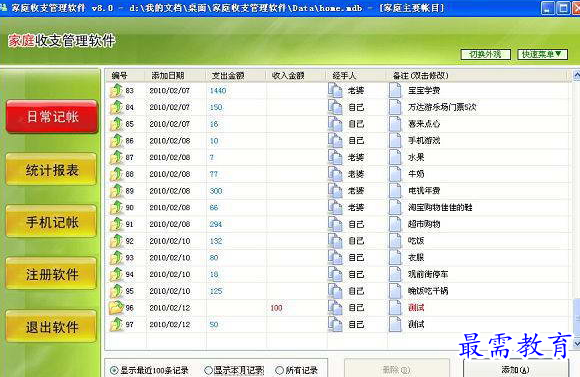Sort by the 经手人 column header
The image size is (580, 377).
pyautogui.click(x=357, y=75)
